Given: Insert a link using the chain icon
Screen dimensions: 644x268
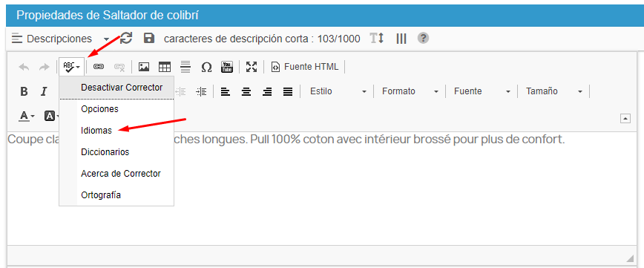Looking at the screenshot, I should 99,67.
